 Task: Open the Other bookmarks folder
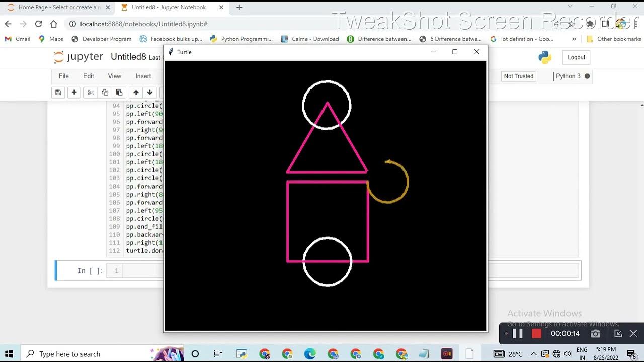pyautogui.click(x=614, y=39)
